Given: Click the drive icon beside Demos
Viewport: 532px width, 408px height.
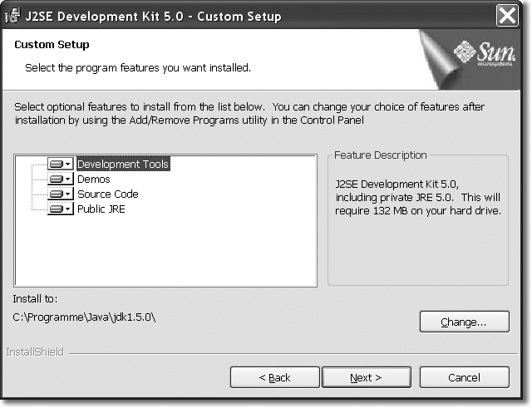Looking at the screenshot, I should (x=56, y=179).
